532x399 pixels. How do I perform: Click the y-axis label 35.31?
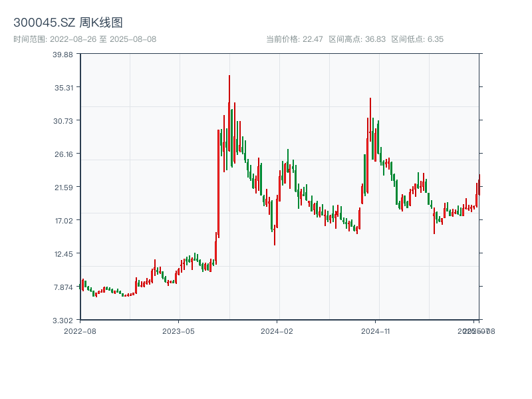pyautogui.click(x=64, y=88)
